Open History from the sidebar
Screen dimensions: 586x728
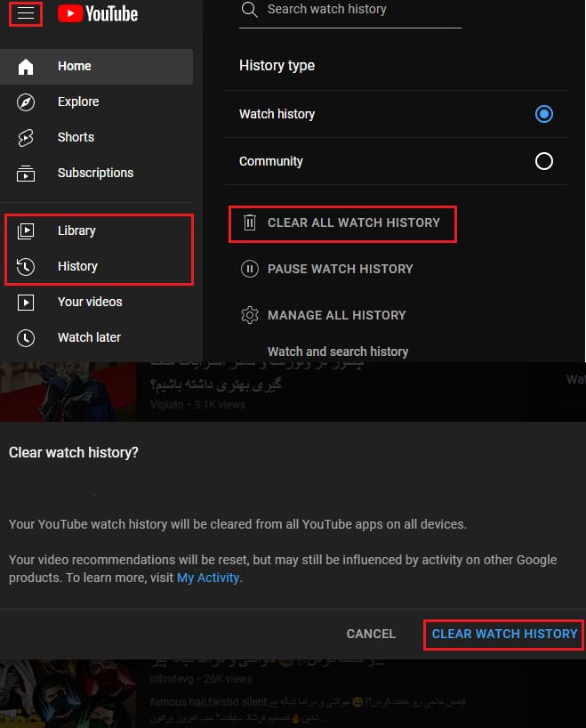97,266
